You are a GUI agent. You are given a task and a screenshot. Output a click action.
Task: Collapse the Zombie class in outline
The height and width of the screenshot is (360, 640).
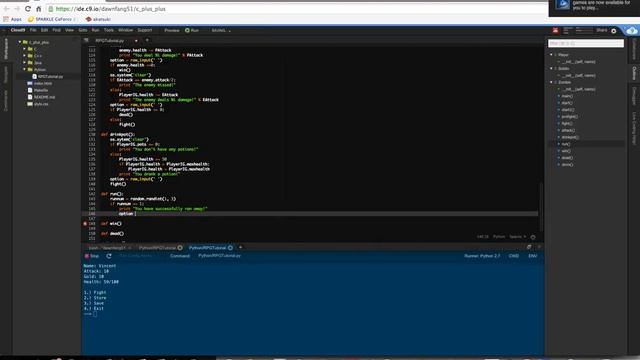pyautogui.click(x=551, y=82)
